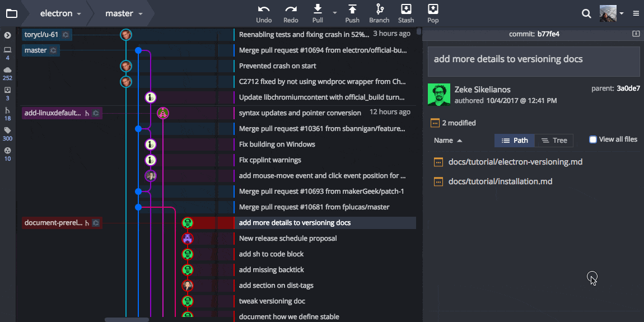Click the panel toggle icon beside commit hash
The width and height of the screenshot is (644, 322).
(636, 34)
